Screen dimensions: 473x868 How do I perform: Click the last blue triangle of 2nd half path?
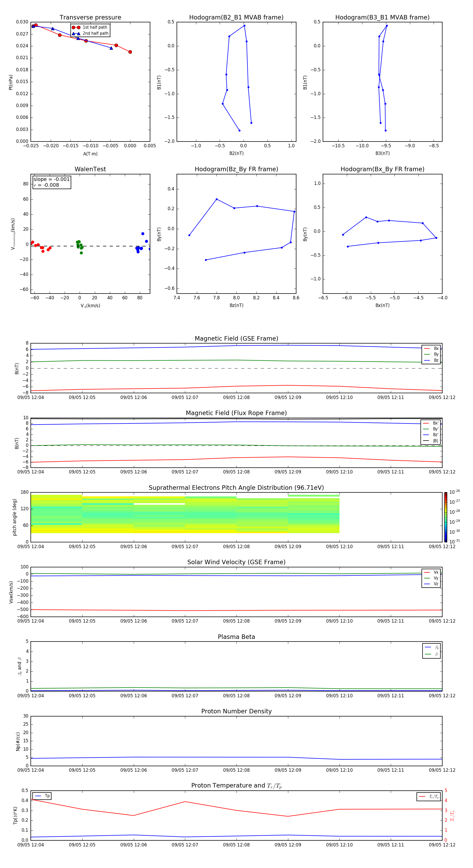(111, 48)
